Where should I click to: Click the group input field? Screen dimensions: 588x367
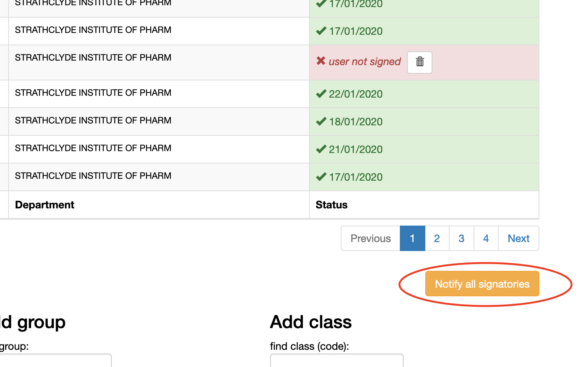55,361
